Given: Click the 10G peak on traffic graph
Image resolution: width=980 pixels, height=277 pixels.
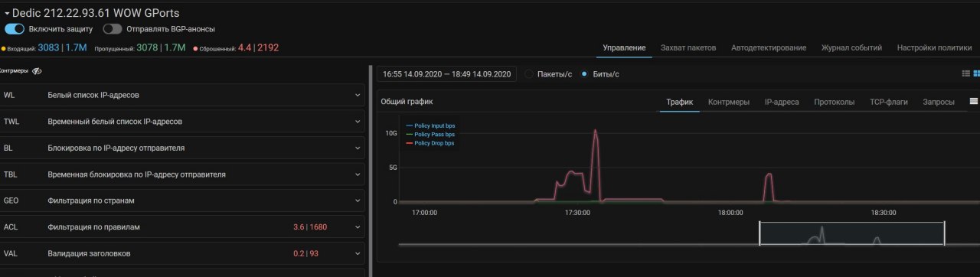Looking at the screenshot, I should point(595,131).
